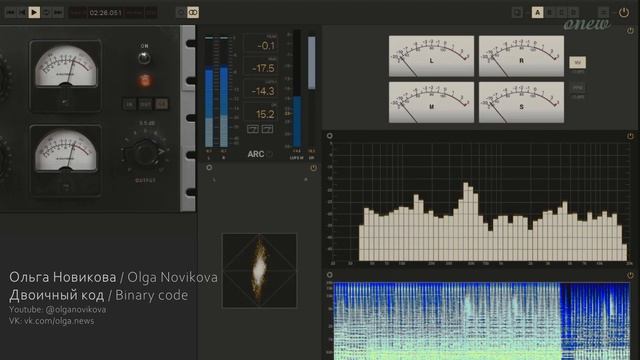Click the S channel VU meter
Viewport: 640px width, 360px height.
(521, 102)
